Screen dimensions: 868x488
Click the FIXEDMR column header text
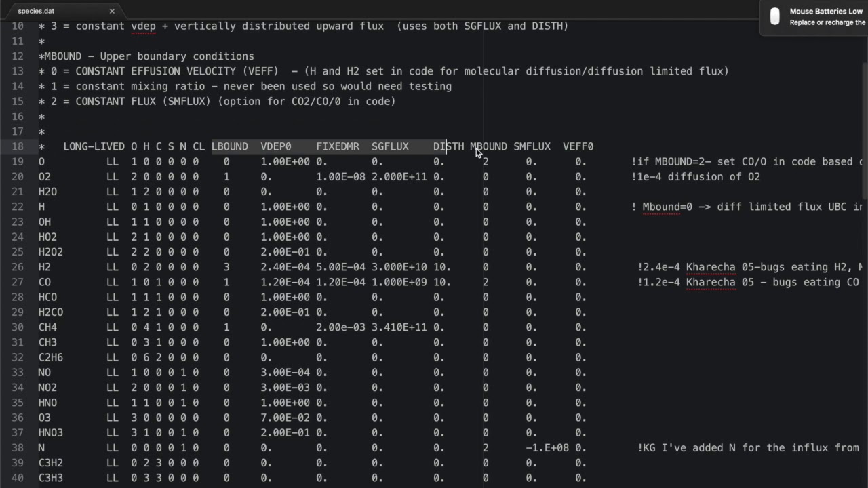[x=338, y=146]
